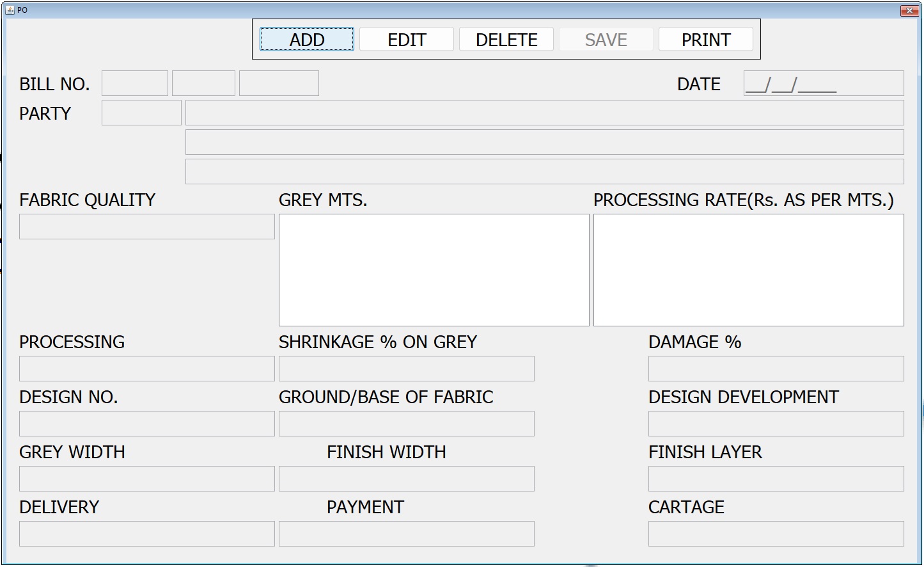Click the Java icon in title bar
Image resolution: width=924 pixels, height=567 pixels.
pos(10,10)
